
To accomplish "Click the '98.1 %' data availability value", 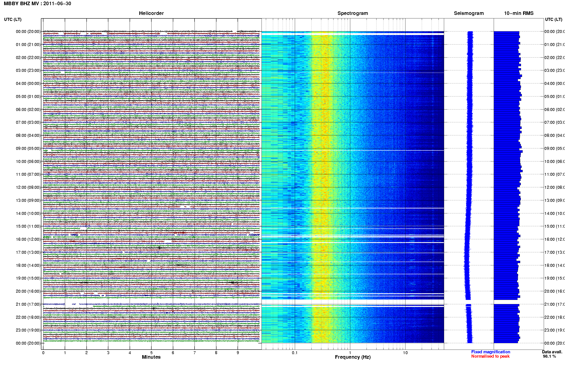I will [x=549, y=356].
